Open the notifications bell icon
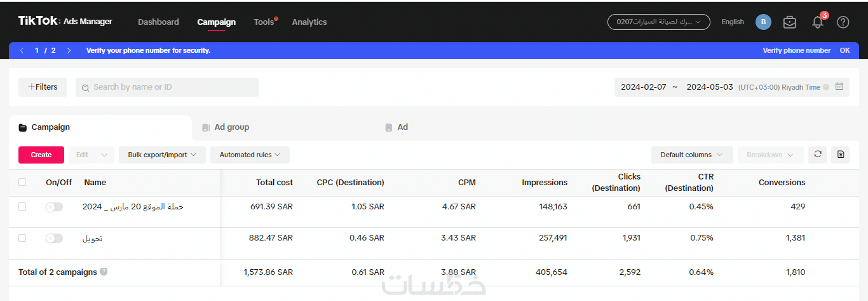 [x=818, y=22]
